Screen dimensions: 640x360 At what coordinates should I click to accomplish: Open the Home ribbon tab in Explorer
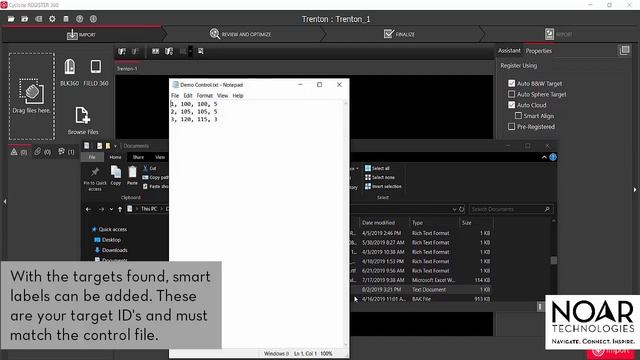tap(115, 157)
